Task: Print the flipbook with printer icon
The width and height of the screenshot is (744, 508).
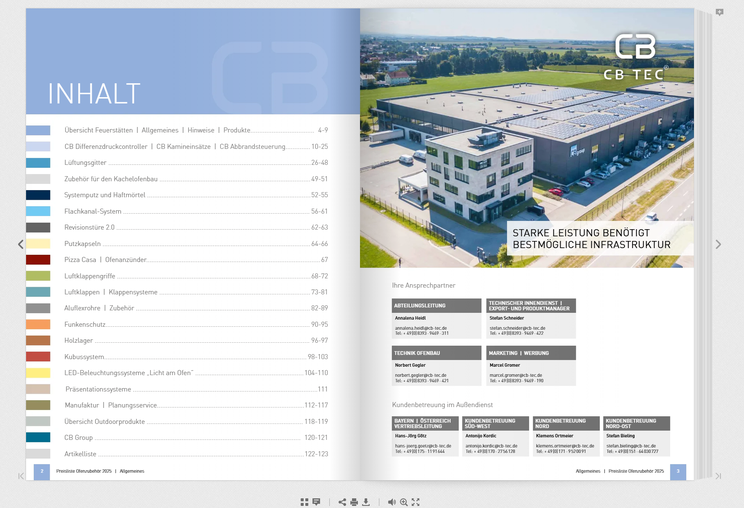Action: 354,502
